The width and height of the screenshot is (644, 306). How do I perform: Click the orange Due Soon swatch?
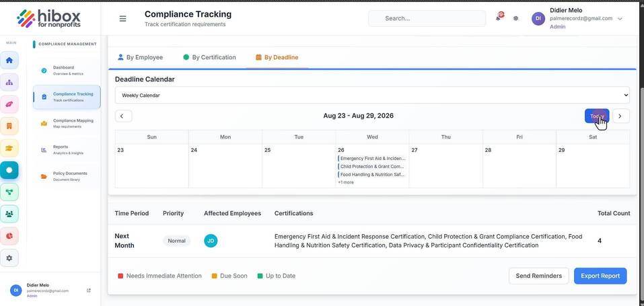click(x=215, y=276)
